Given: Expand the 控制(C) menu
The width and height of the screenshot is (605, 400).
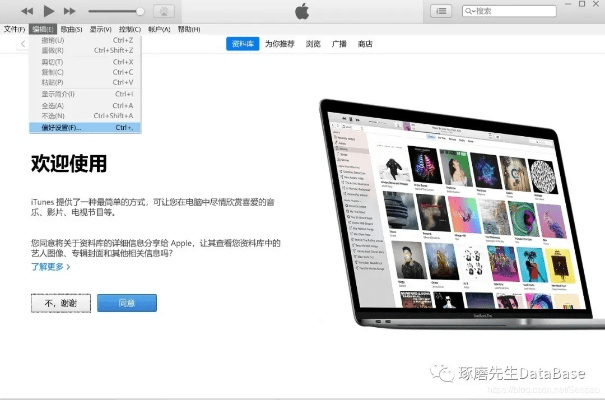Looking at the screenshot, I should tap(130, 29).
